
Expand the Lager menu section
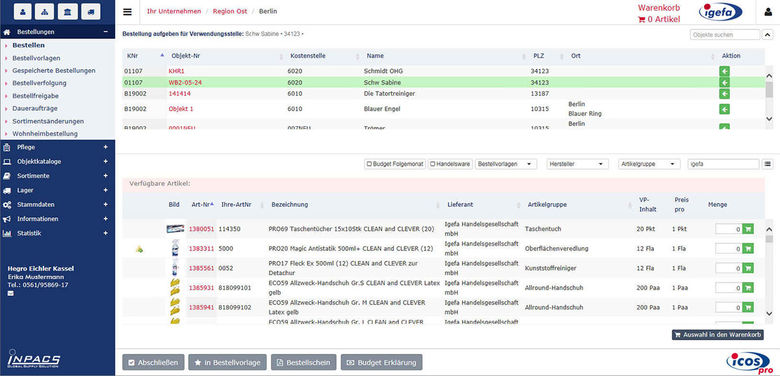click(105, 190)
